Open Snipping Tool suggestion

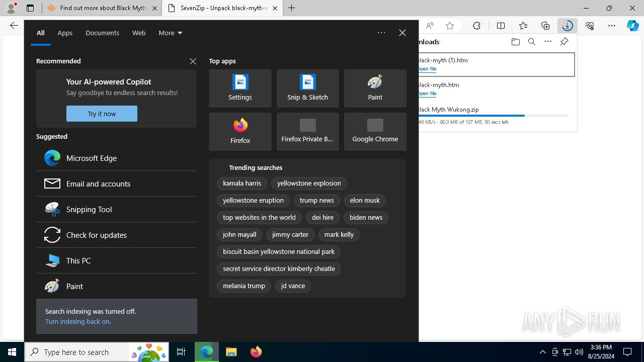[x=116, y=209]
